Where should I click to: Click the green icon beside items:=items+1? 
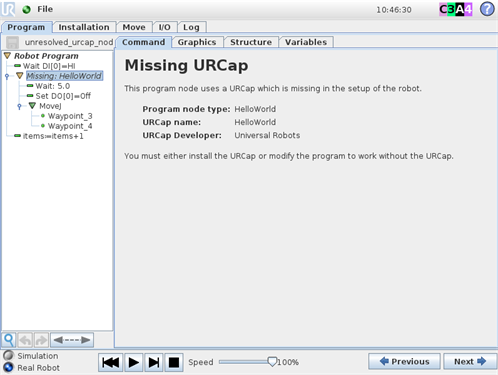pos(17,136)
